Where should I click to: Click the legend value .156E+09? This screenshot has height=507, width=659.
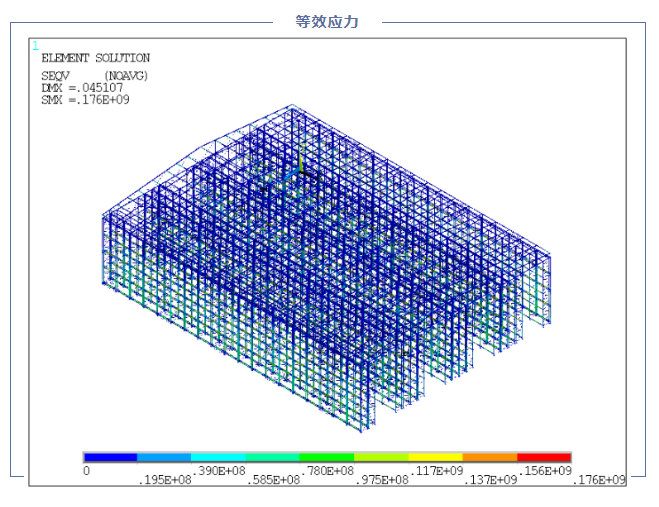tap(545, 471)
